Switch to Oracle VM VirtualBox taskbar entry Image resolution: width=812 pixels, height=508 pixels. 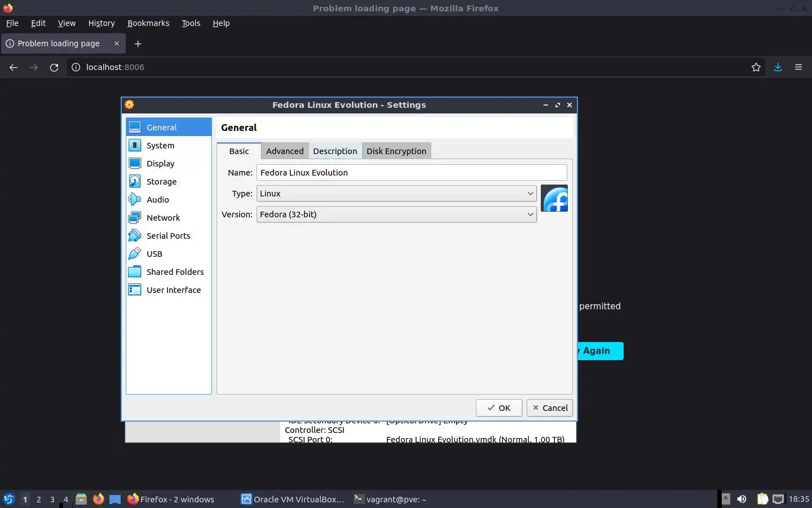[x=293, y=499]
